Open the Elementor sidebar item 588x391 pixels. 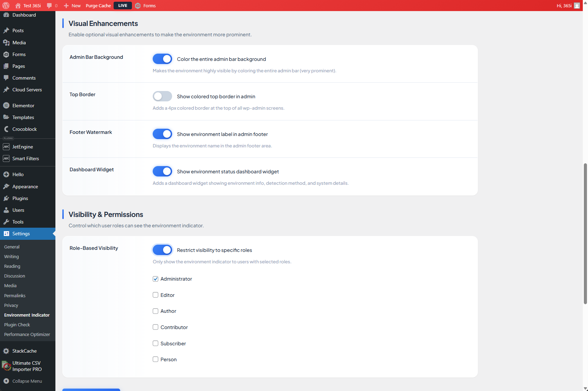point(23,105)
